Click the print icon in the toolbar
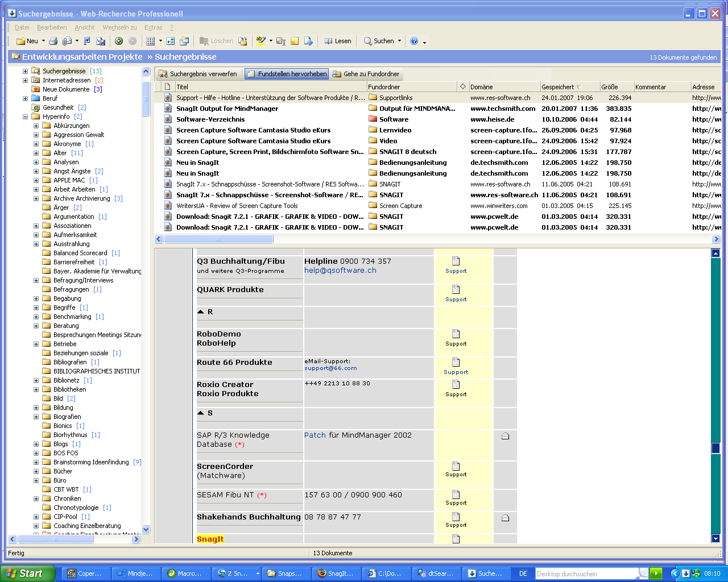 pyautogui.click(x=53, y=41)
